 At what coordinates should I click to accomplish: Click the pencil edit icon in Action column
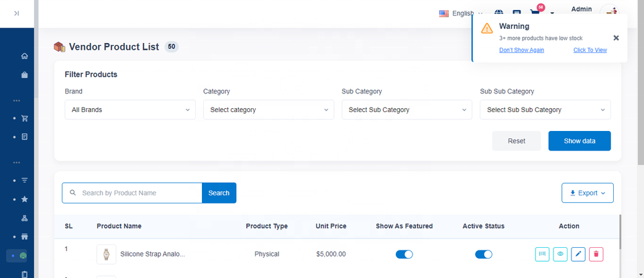point(578,254)
